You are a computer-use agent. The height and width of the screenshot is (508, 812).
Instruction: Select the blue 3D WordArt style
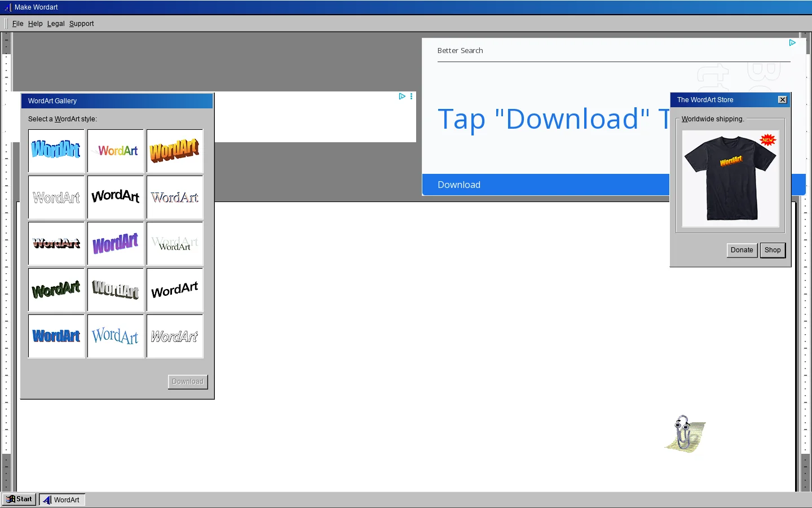[x=56, y=151]
